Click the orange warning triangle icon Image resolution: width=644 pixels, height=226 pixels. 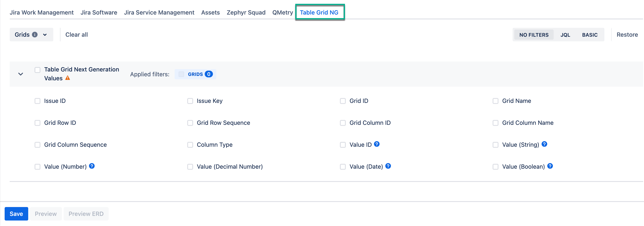[x=68, y=78]
